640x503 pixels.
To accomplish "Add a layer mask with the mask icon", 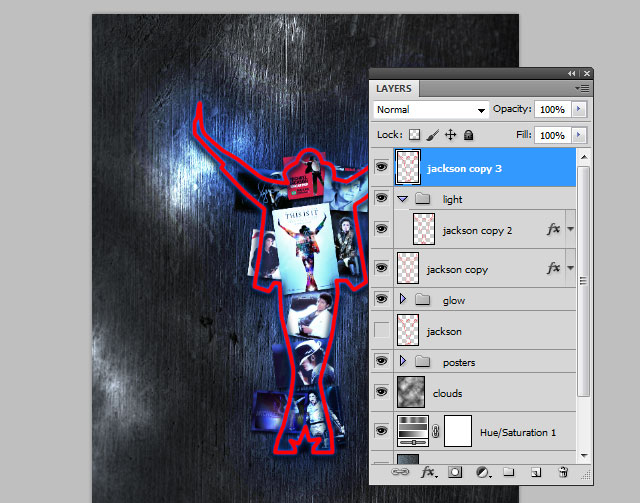I will 455,472.
